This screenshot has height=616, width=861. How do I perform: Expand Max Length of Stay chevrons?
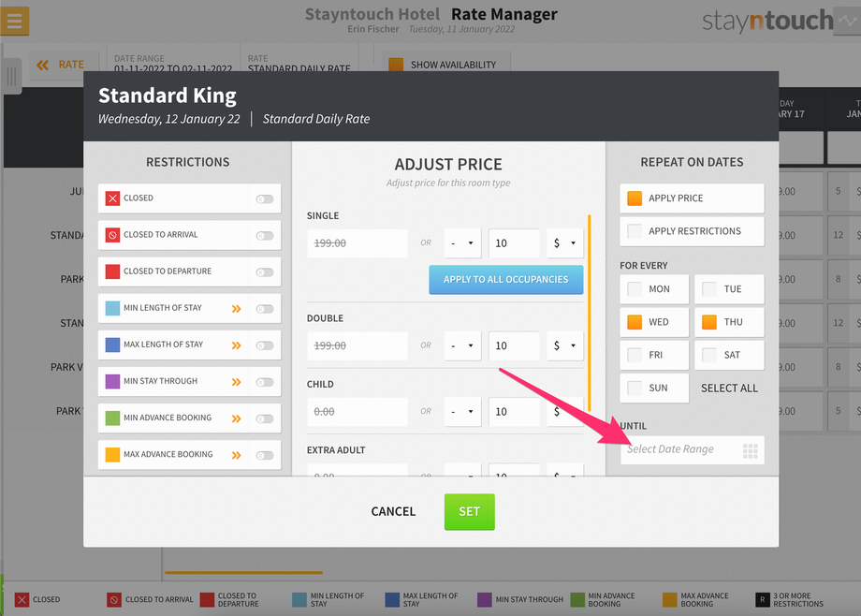point(237,345)
